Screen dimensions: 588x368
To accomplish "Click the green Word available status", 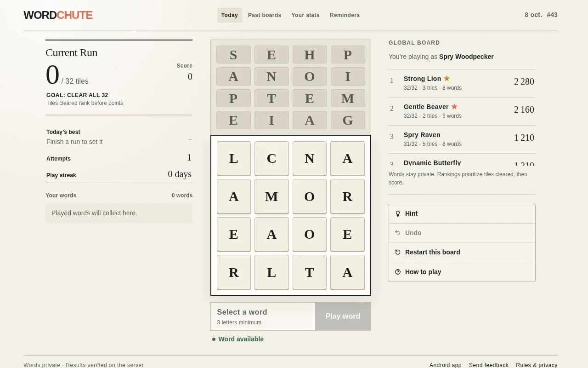I will (x=238, y=339).
